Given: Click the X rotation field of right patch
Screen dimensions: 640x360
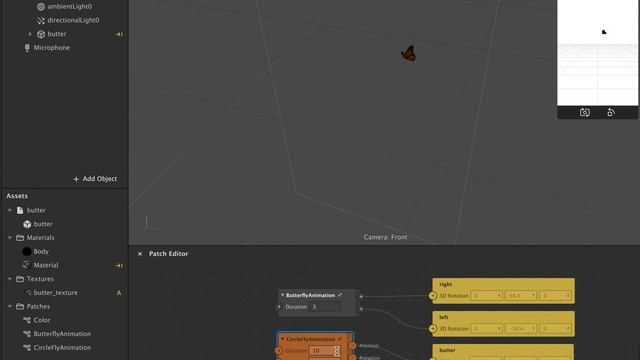Looking at the screenshot, I should tap(486, 296).
